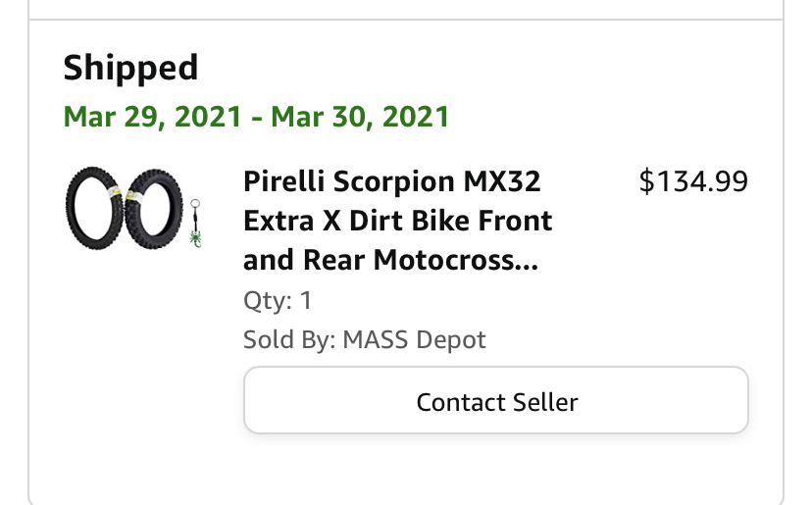Click the MASS Depot seller name
Image resolution: width=812 pixels, height=505 pixels.
pos(414,340)
